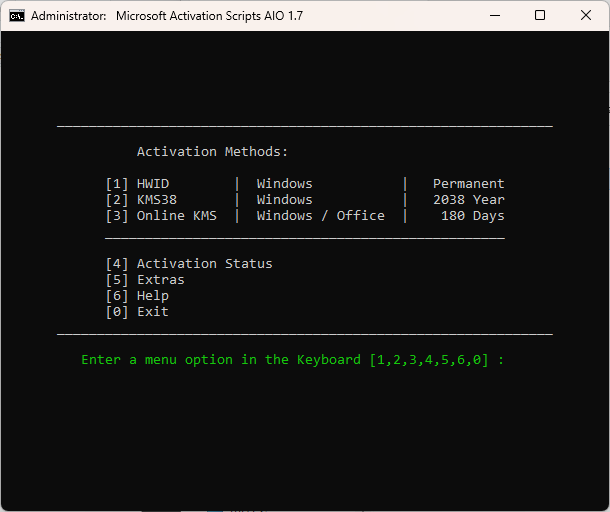This screenshot has width=610, height=512.
Task: Maximize the console window
Action: (540, 16)
